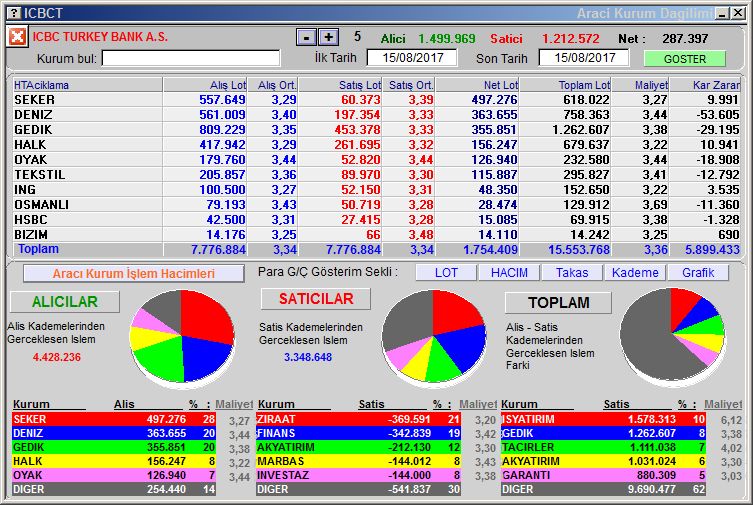This screenshot has height=505, width=753.
Task: Click the Satici total value 1.212.572
Action: [571, 38]
